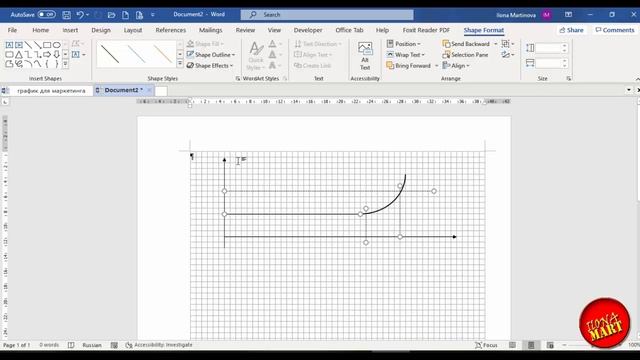Switch to the Home tab
The image size is (640, 360).
pos(40,30)
